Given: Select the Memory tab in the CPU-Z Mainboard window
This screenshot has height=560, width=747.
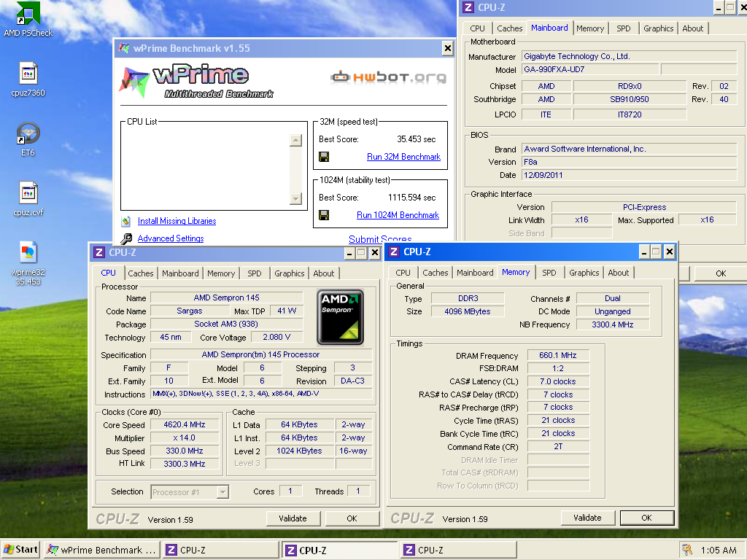Looking at the screenshot, I should tap(590, 28).
